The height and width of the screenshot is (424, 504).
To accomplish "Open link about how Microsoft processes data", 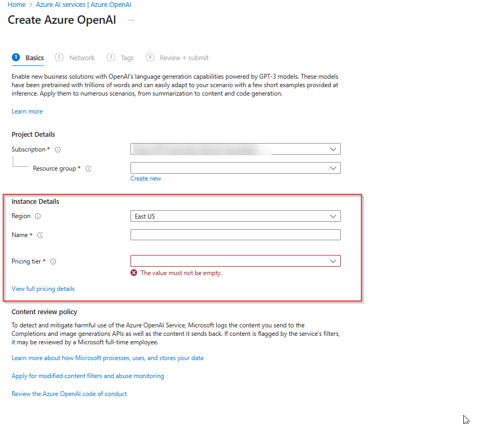I will (107, 358).
